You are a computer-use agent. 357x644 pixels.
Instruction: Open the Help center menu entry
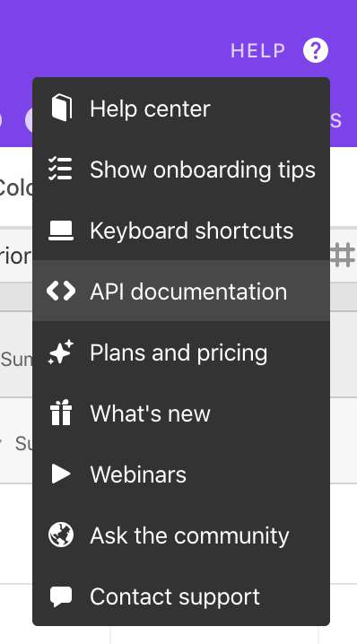coord(181,109)
